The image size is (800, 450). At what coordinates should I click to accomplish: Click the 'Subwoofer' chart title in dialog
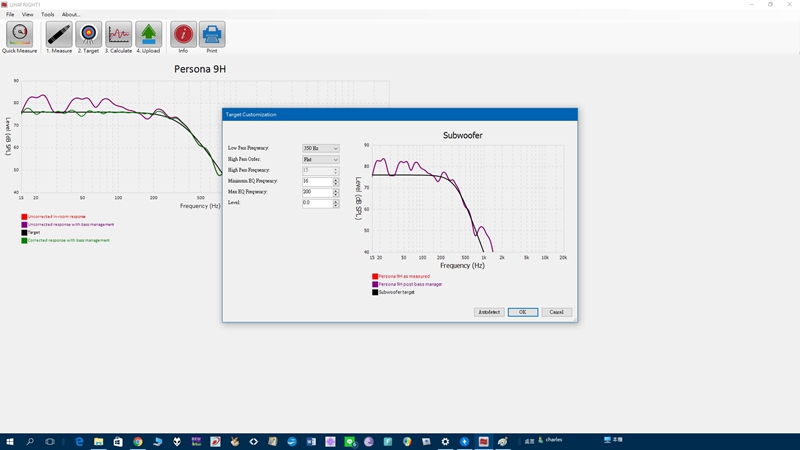(462, 135)
